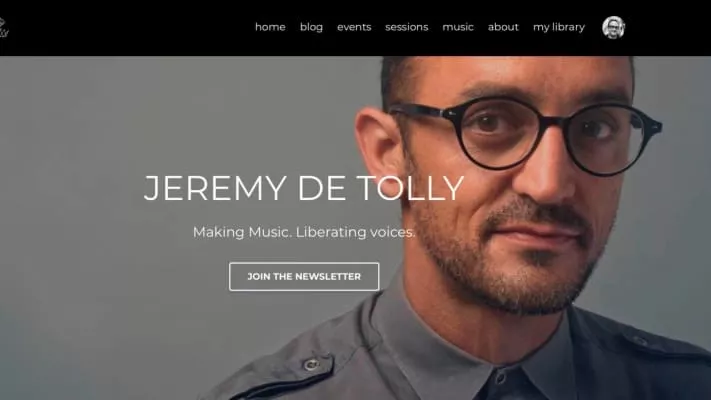The height and width of the screenshot is (400, 711).
Task: Navigate to the events page
Action: click(354, 27)
